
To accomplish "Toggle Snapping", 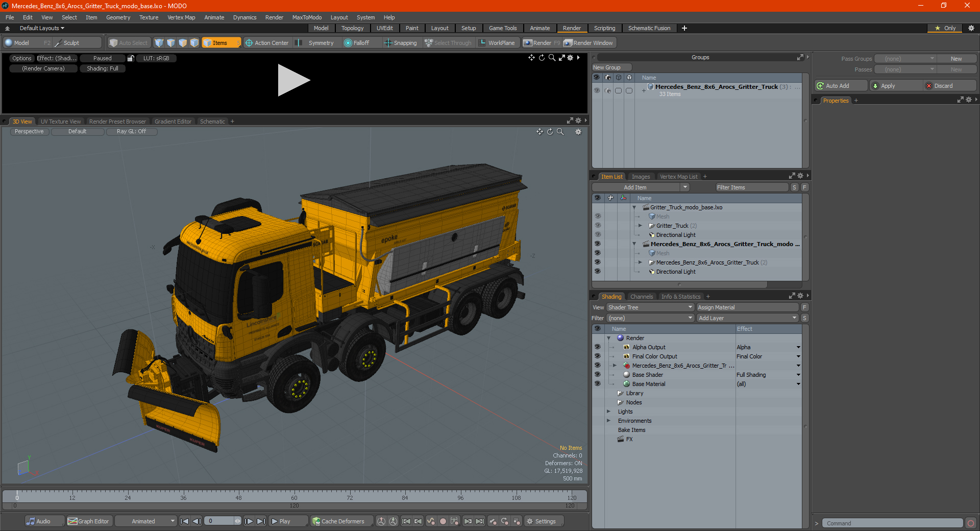I will 401,43.
